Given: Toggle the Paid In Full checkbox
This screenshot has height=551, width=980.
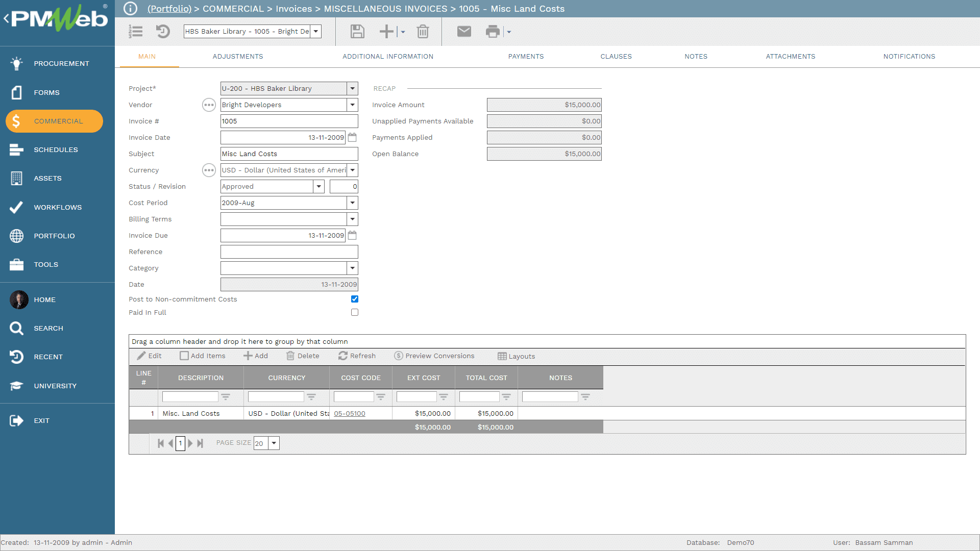Looking at the screenshot, I should point(355,312).
